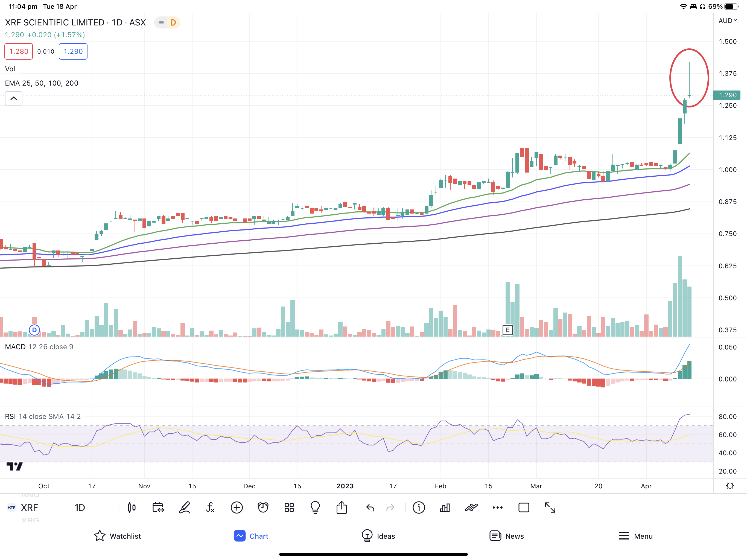
Task: Tap the add symbol plus circle icon
Action: [237, 507]
